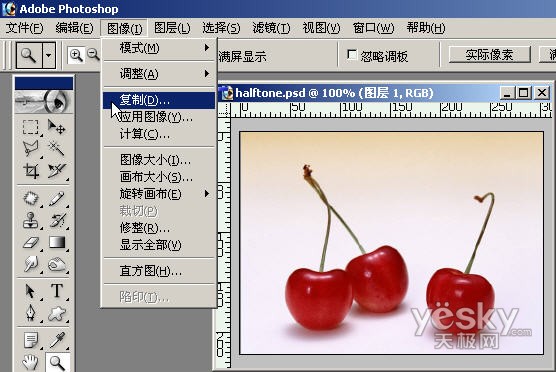The image size is (556, 372).
Task: Open the 编辑(E) menu
Action: [x=74, y=28]
